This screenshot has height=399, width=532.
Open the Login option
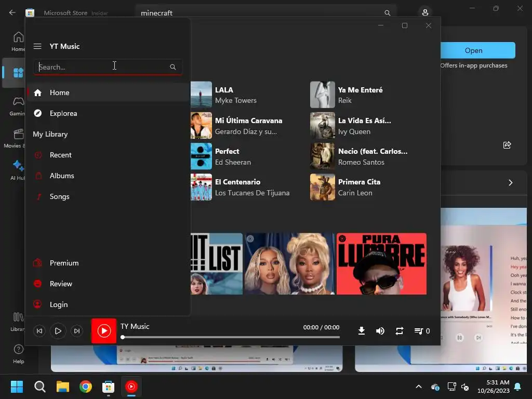pos(108,304)
